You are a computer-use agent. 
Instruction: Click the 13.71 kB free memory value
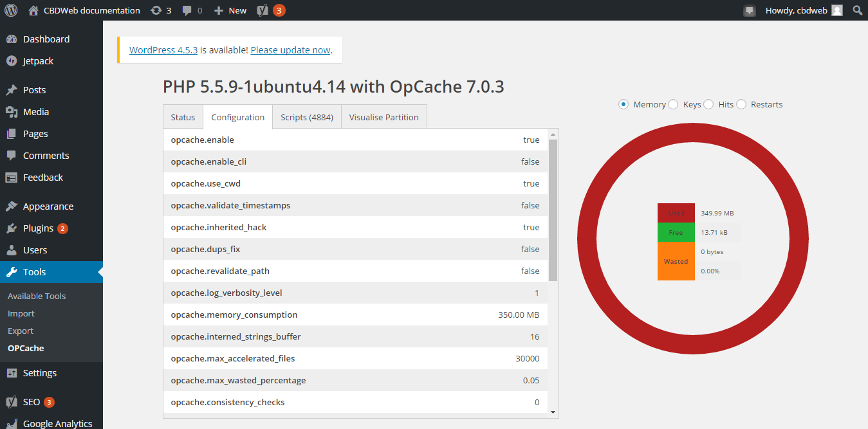pos(714,232)
